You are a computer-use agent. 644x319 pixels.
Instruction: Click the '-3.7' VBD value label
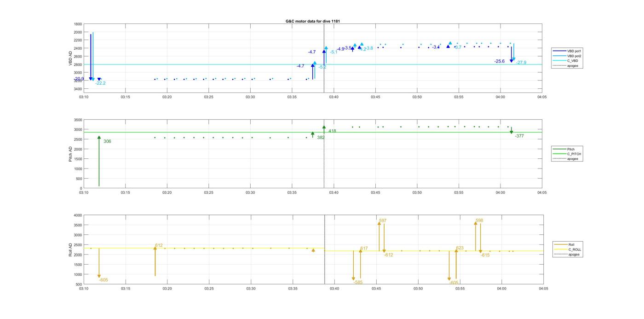(x=457, y=47)
